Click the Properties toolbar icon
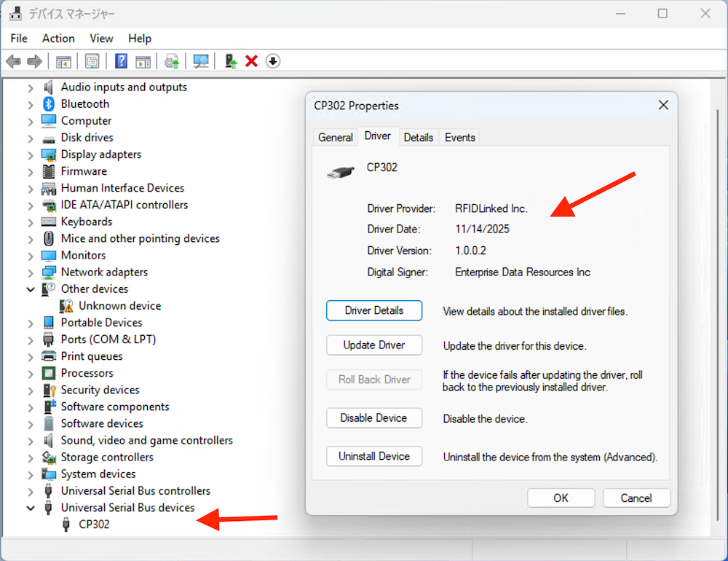Viewport: 728px width, 561px height. tap(92, 61)
